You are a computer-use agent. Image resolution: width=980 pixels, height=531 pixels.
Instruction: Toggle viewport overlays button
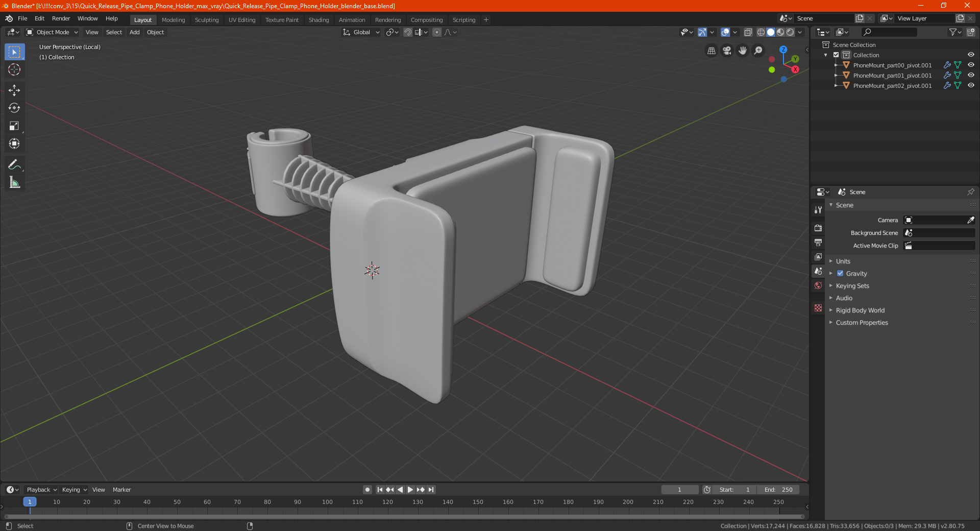[x=725, y=32]
